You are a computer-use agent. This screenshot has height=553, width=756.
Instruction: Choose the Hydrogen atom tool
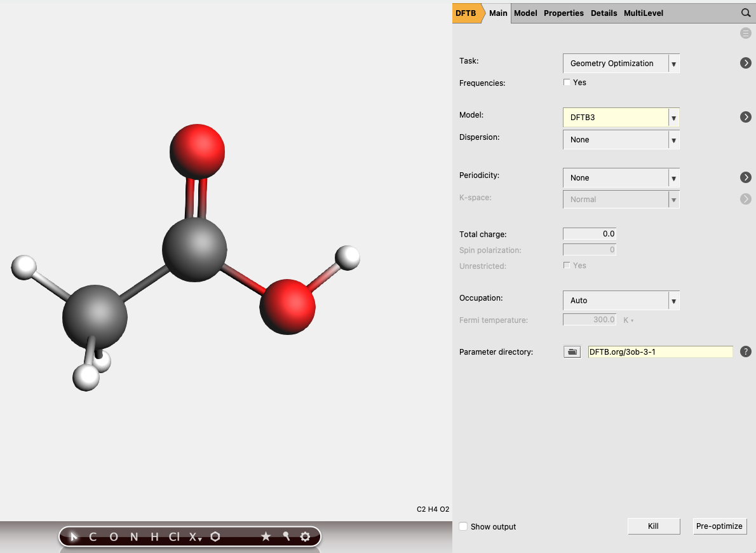(x=153, y=537)
